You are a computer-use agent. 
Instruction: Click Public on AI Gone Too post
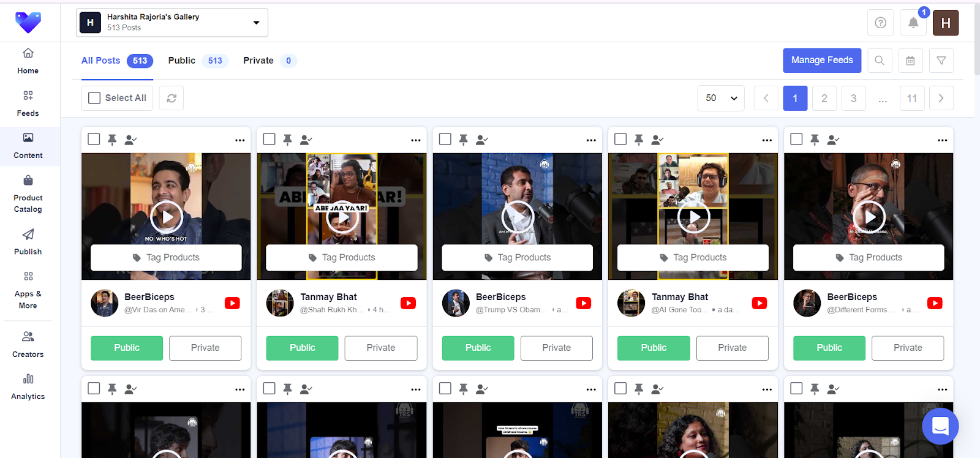[x=654, y=348]
